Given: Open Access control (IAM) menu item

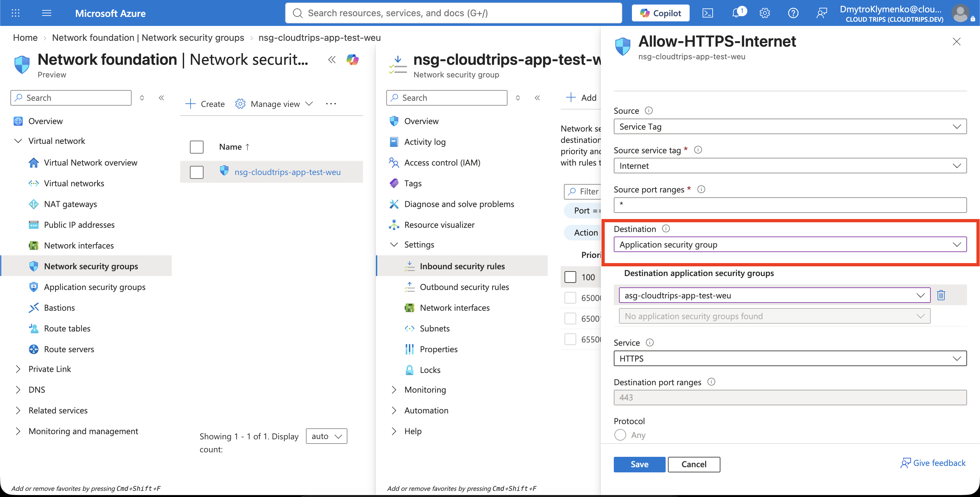Looking at the screenshot, I should pyautogui.click(x=442, y=163).
